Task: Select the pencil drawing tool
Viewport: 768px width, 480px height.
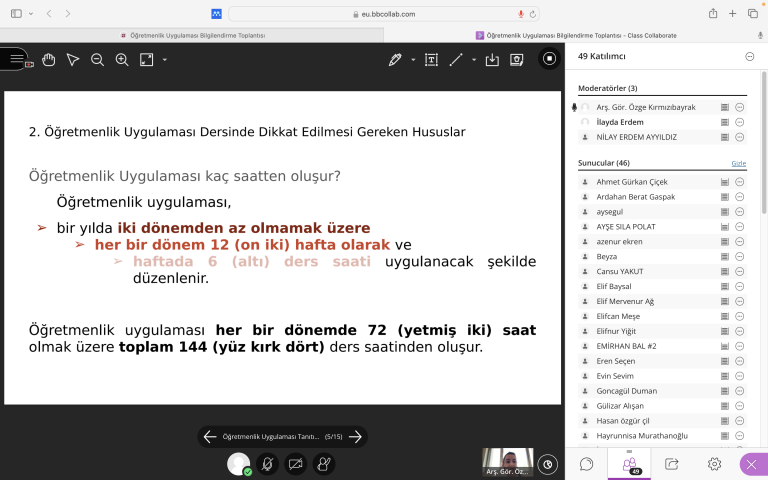Action: tap(395, 60)
